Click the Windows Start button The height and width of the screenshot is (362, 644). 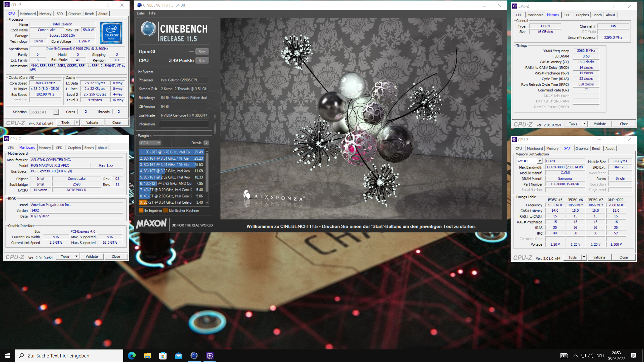tap(8, 355)
